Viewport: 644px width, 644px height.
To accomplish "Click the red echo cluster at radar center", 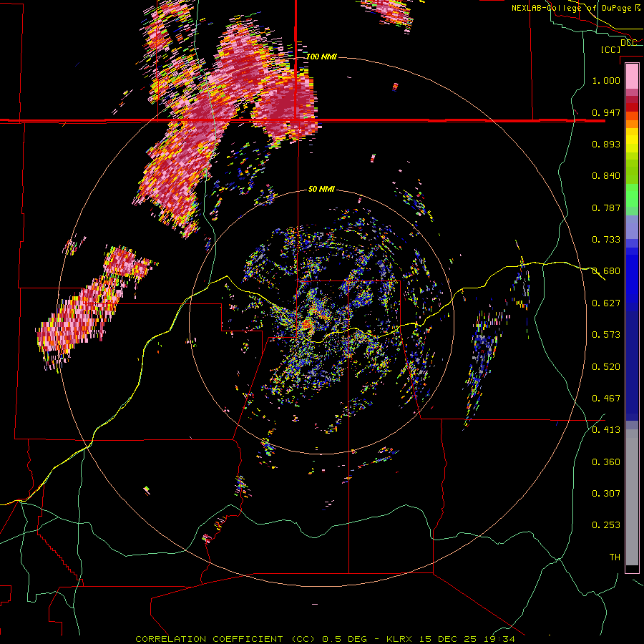I will [x=307, y=326].
